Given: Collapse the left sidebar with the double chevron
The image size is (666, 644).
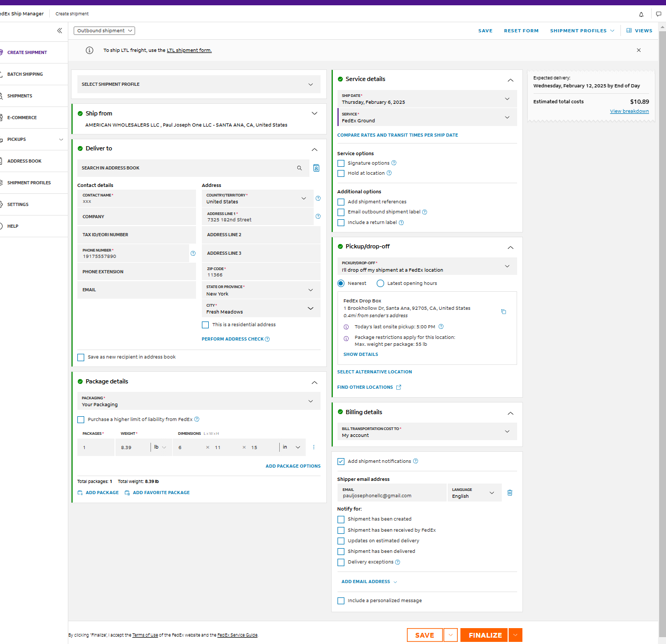Looking at the screenshot, I should click(59, 31).
